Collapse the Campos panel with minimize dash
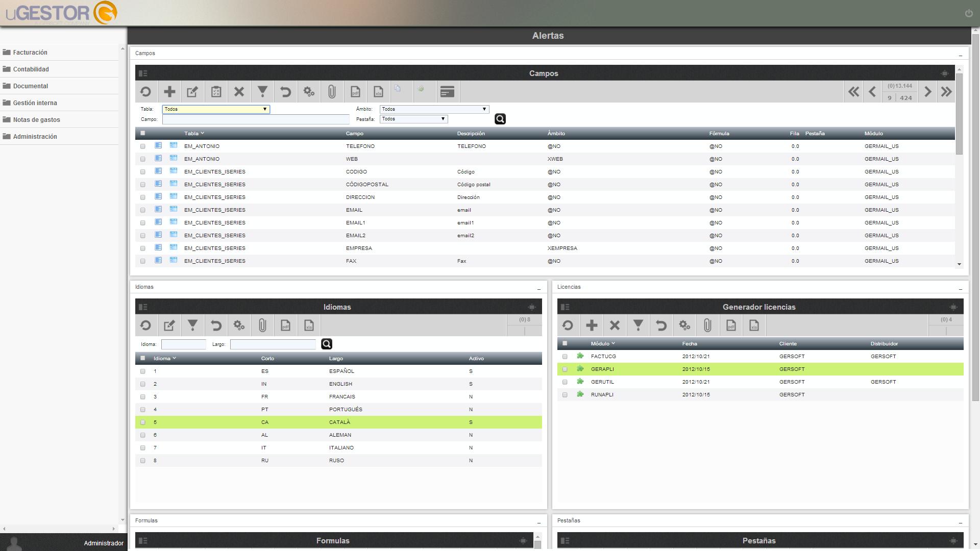This screenshot has height=551, width=980. click(961, 55)
